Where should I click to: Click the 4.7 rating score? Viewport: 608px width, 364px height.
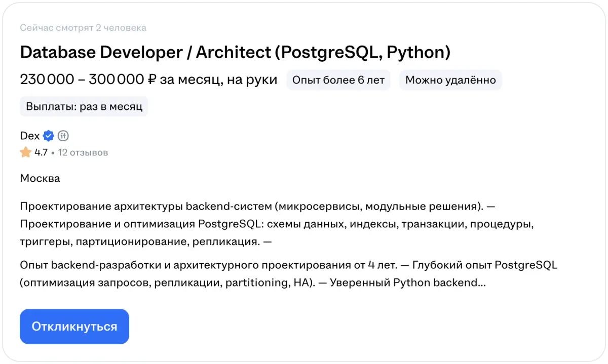[x=41, y=152]
